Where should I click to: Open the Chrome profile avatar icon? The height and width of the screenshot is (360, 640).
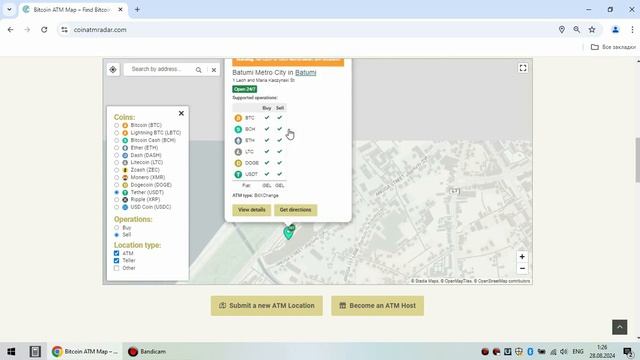[616, 30]
